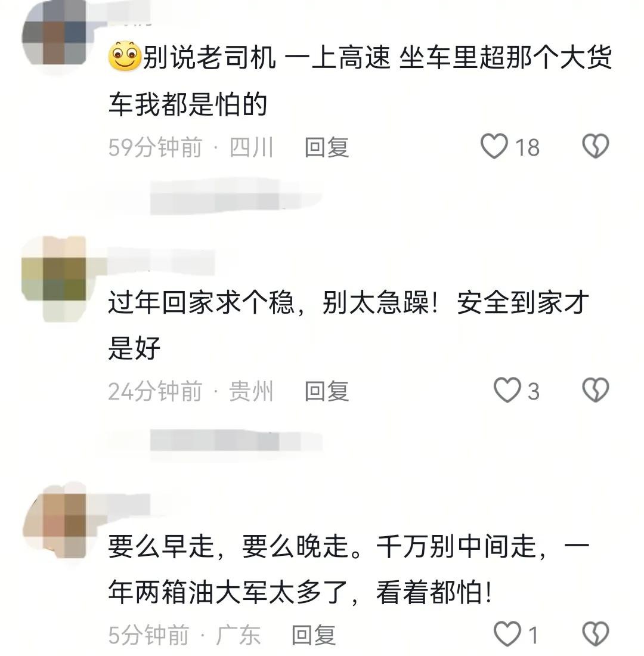Open the comment about 过年回家求个稳
This screenshot has height=656, width=644.
tap(348, 324)
